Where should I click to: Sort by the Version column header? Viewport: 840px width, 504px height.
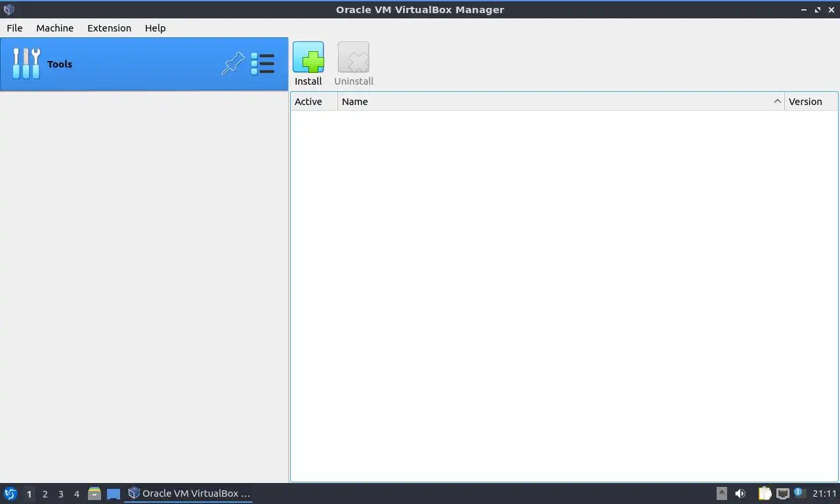pos(811,102)
